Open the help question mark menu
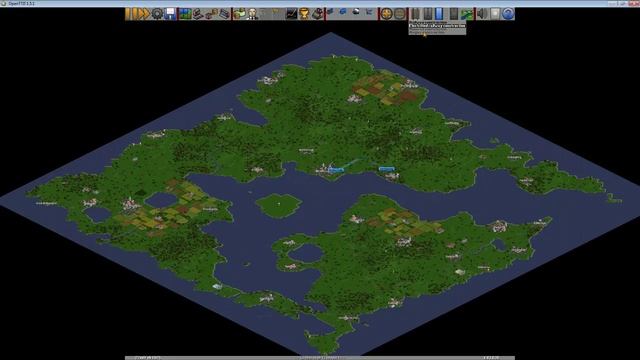Screen dimensions: 640x360 (x=508, y=14)
